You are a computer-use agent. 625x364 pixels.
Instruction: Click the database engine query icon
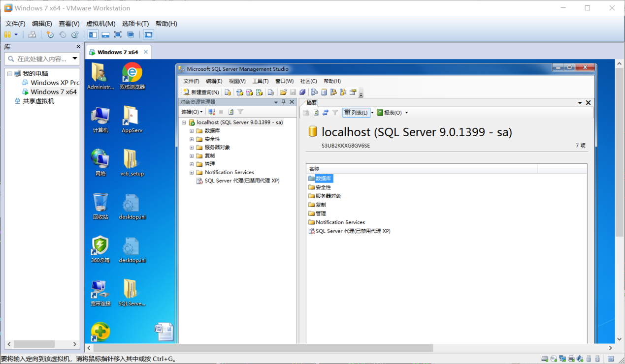[228, 92]
